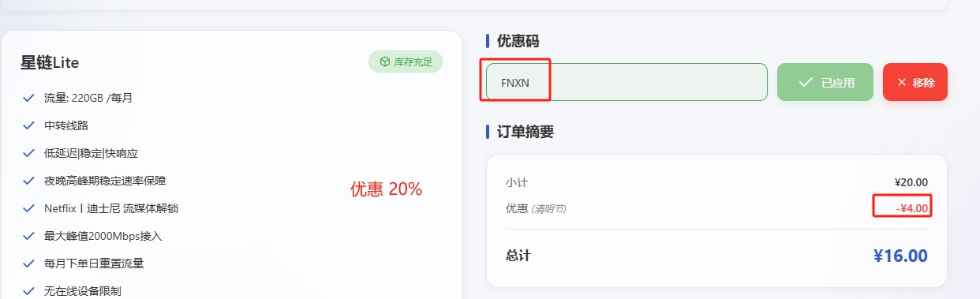Click checkmark beside Netflix 迪士尼 流媒体解锁
Viewport: 980px width, 299px height.
coord(29,208)
